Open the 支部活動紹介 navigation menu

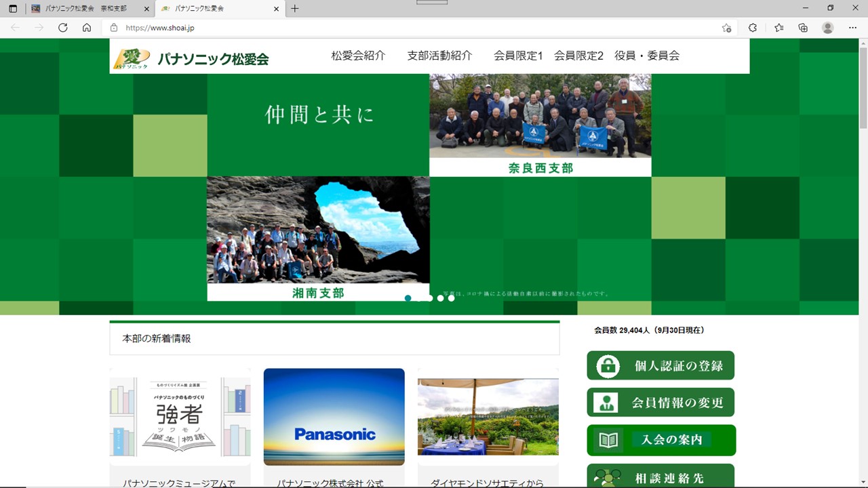439,56
